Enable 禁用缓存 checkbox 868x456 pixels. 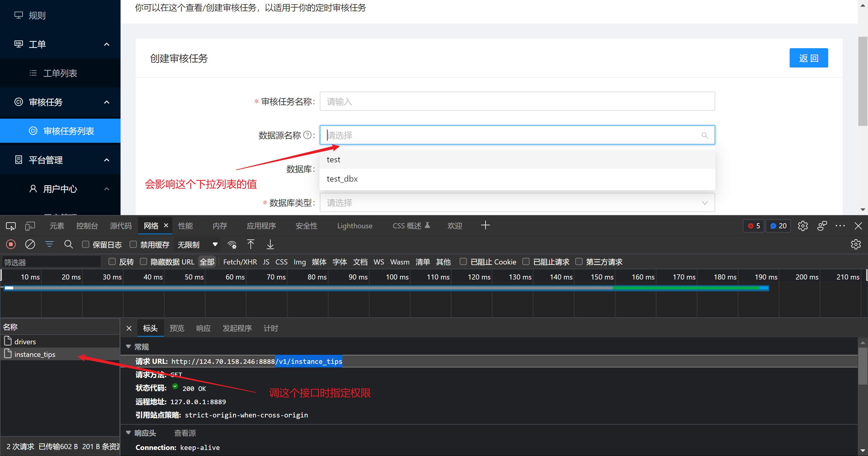tap(133, 245)
